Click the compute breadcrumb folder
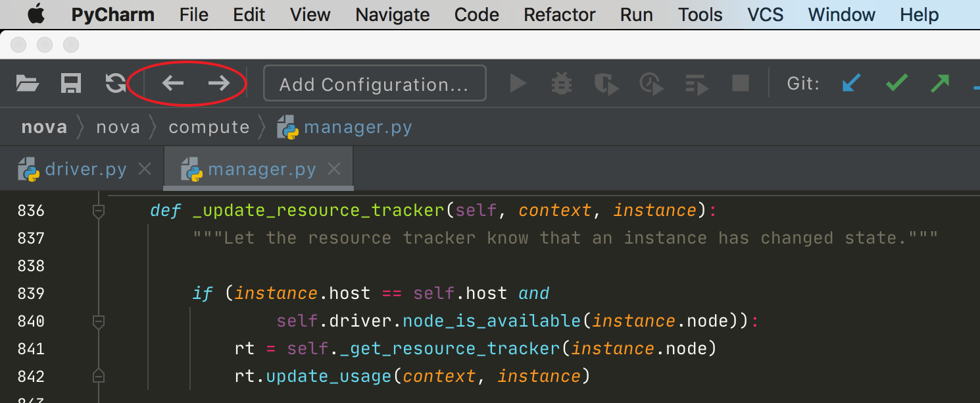This screenshot has height=403, width=980. tap(209, 127)
